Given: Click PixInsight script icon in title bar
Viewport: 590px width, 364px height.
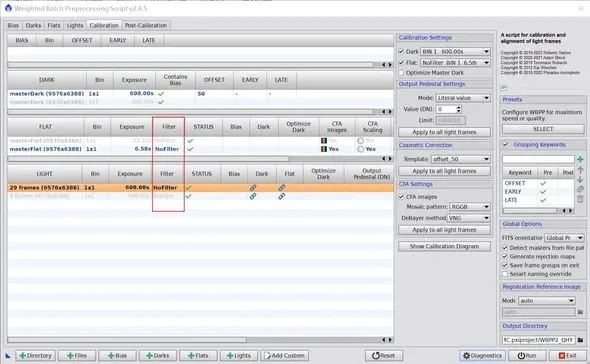Looking at the screenshot, I should (x=8, y=8).
